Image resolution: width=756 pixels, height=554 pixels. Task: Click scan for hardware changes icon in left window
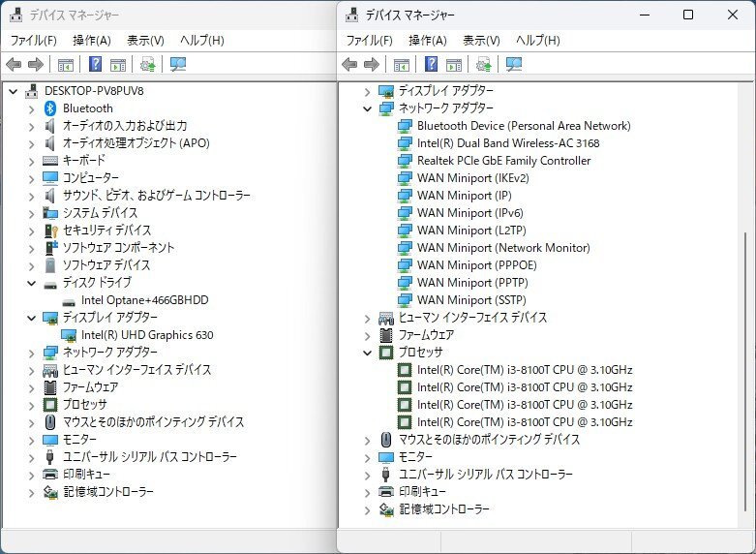pyautogui.click(x=178, y=64)
